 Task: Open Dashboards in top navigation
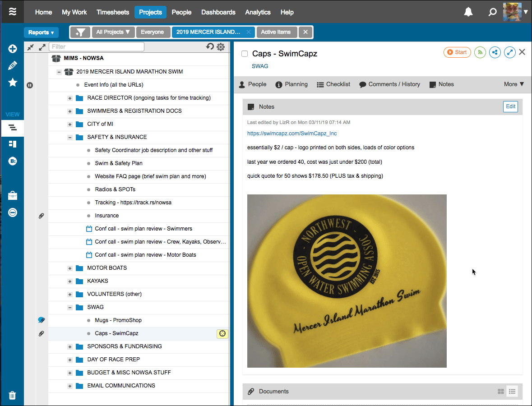tap(218, 12)
